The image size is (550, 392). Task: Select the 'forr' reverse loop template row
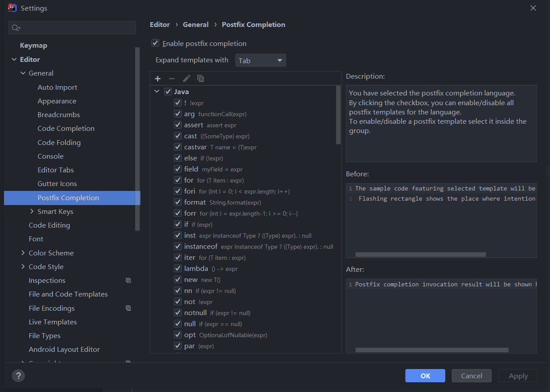(x=246, y=213)
